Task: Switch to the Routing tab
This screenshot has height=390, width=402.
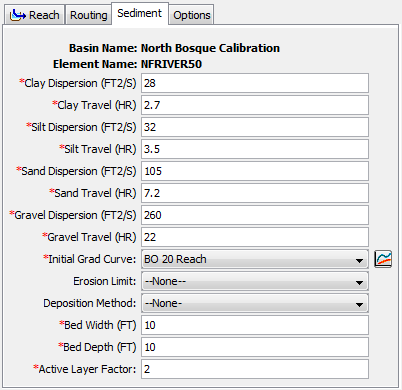Action: (x=89, y=15)
